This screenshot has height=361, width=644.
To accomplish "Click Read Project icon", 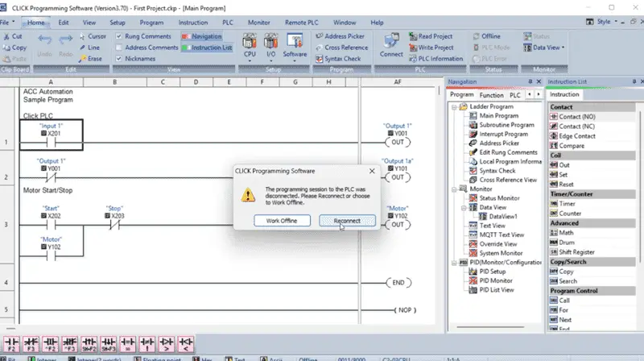I will tap(413, 36).
